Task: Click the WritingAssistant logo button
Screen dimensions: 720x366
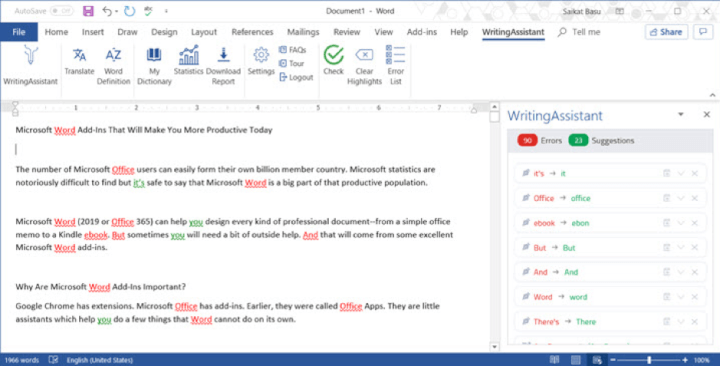Action: (30, 66)
